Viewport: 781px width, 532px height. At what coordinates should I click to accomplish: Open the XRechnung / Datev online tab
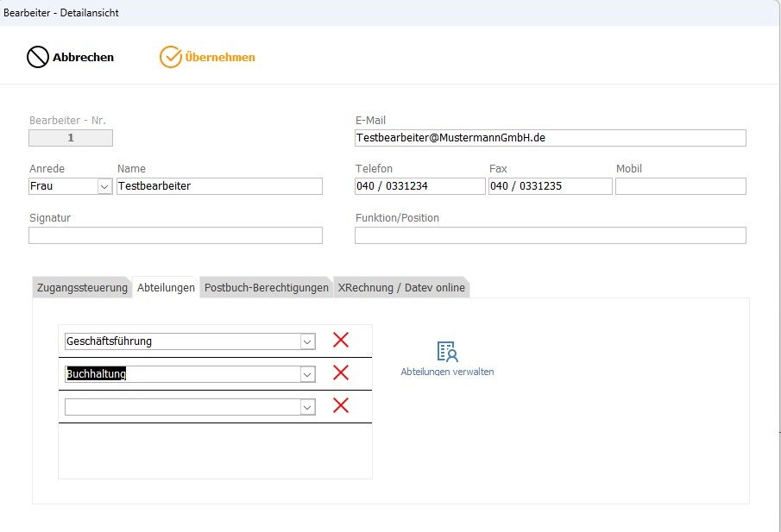tap(401, 288)
